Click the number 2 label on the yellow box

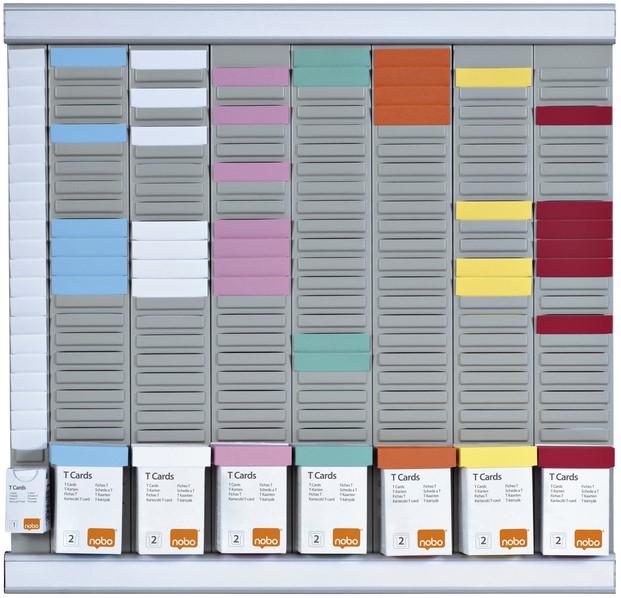(x=478, y=539)
